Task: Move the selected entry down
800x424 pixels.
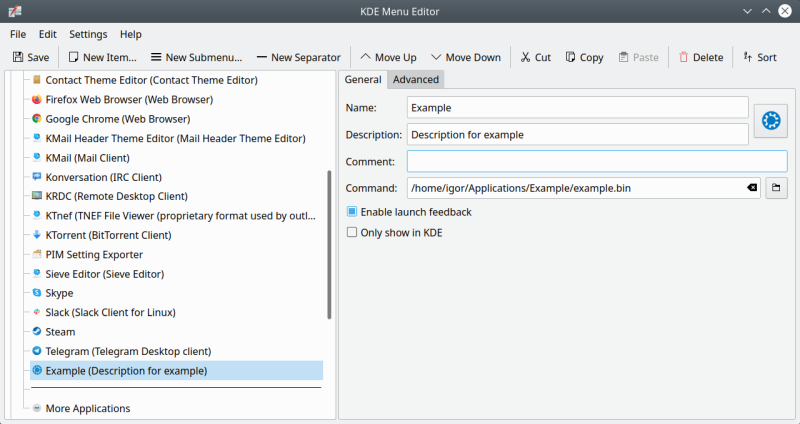Action: click(x=465, y=57)
